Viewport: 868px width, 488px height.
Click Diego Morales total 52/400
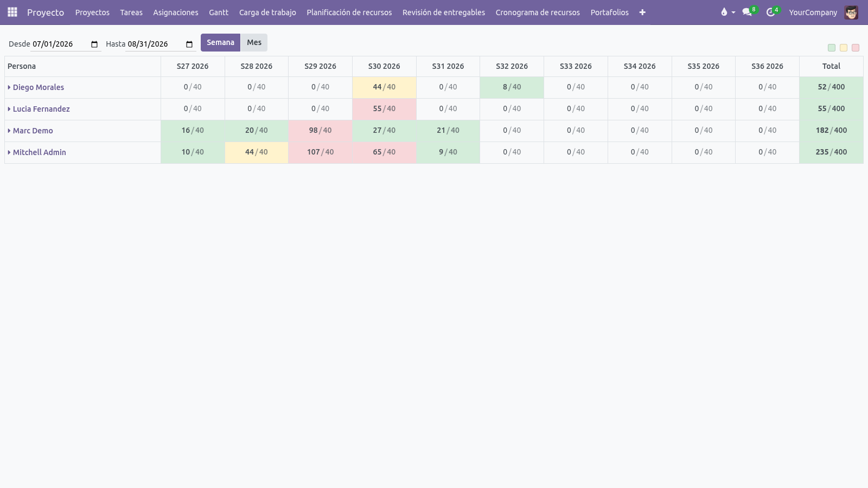831,87
